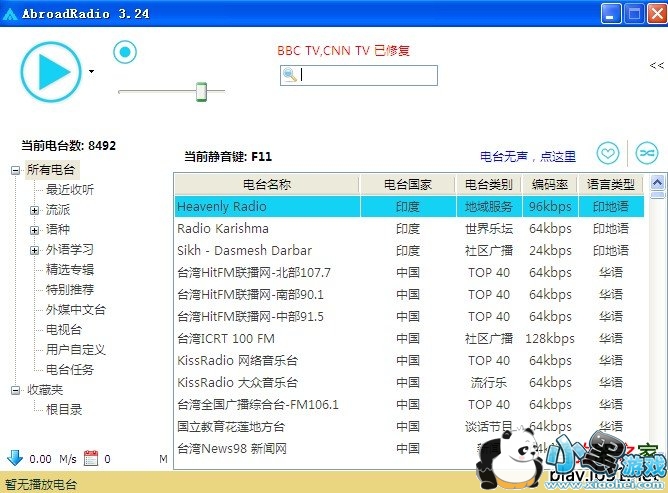Sort by 电台名称 column header
This screenshot has height=493, width=668.
click(267, 185)
